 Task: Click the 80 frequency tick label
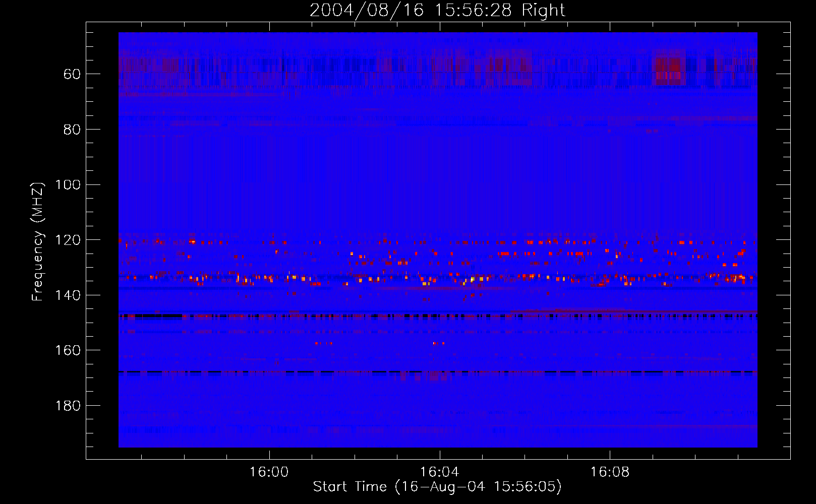coord(72,130)
